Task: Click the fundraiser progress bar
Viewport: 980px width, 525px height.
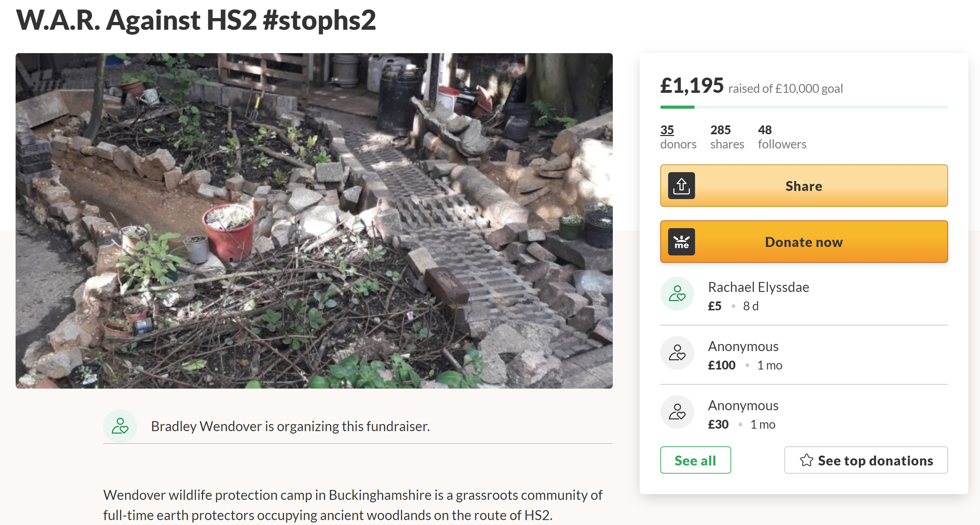Action: pos(803,107)
